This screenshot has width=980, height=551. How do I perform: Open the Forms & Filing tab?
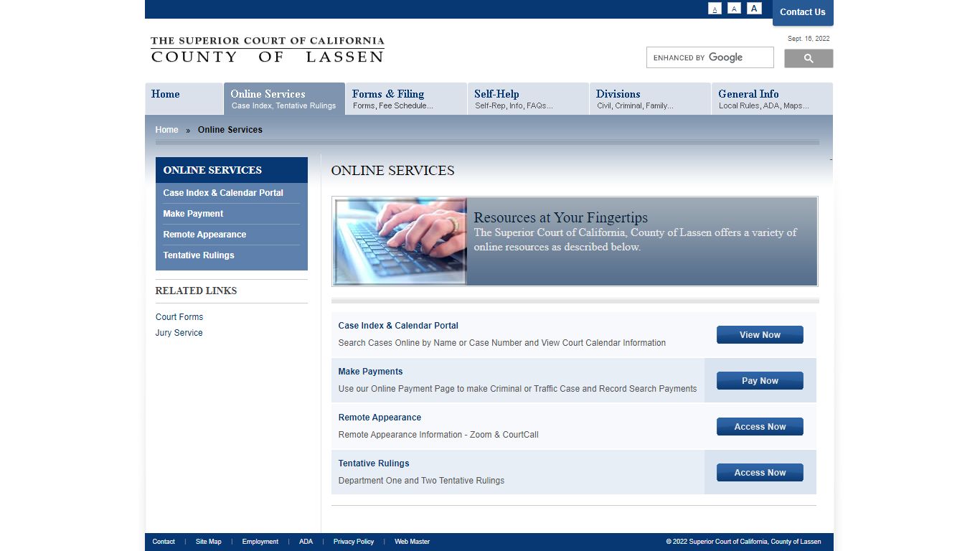[406, 98]
